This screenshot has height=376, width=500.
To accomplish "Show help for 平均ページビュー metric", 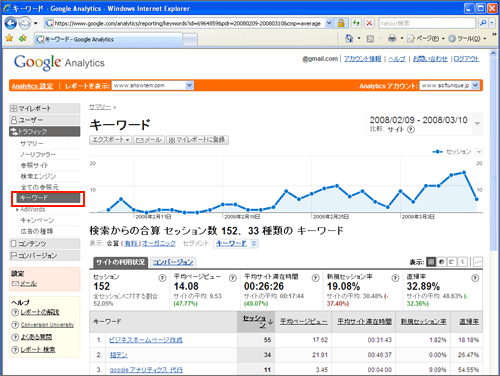I will pyautogui.click(x=233, y=278).
